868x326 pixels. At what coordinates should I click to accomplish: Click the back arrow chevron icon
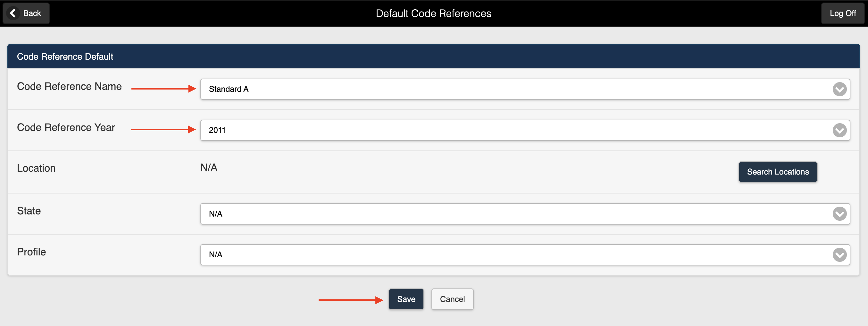(x=13, y=13)
